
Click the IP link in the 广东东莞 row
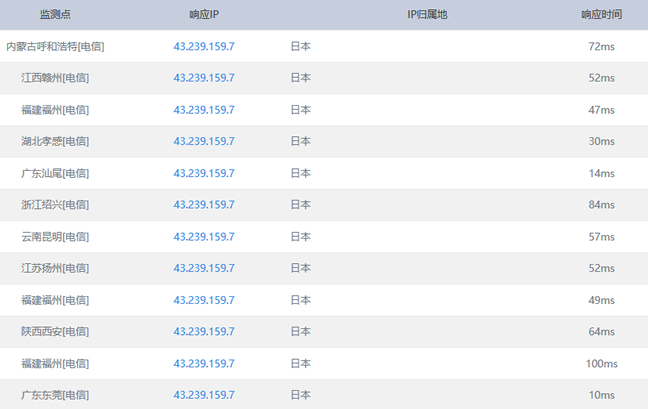204,395
